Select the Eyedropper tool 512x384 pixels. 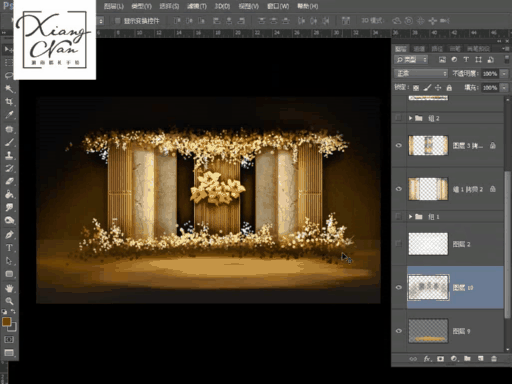click(9, 115)
